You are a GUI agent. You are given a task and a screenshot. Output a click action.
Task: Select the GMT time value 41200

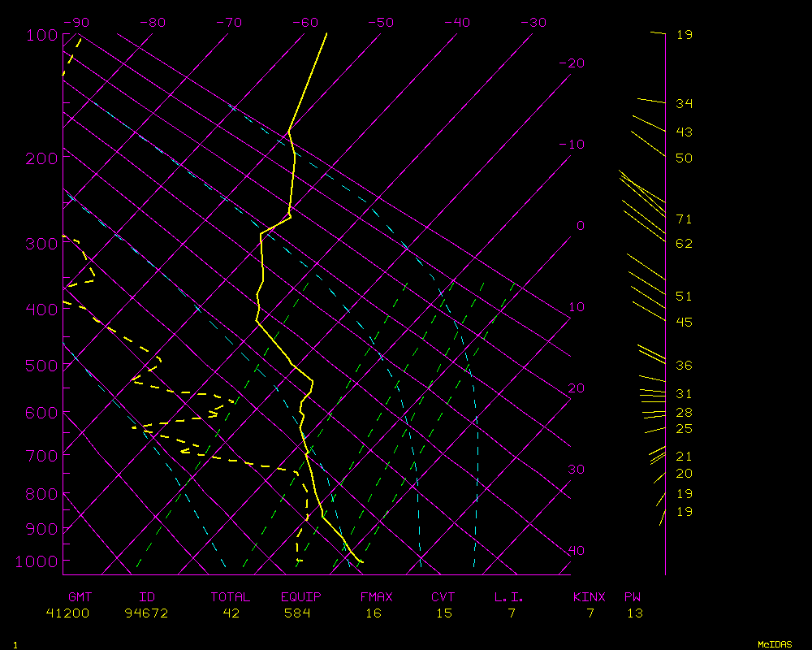coord(67,613)
